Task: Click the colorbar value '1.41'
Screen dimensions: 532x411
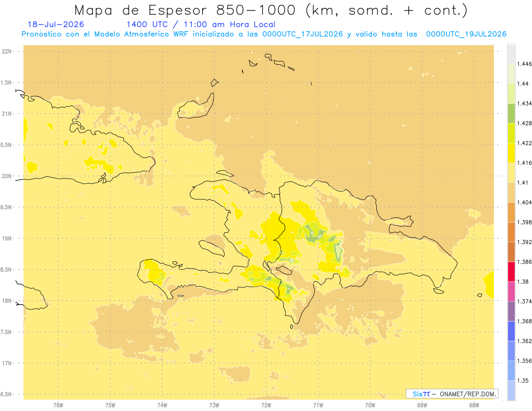Action: (523, 183)
